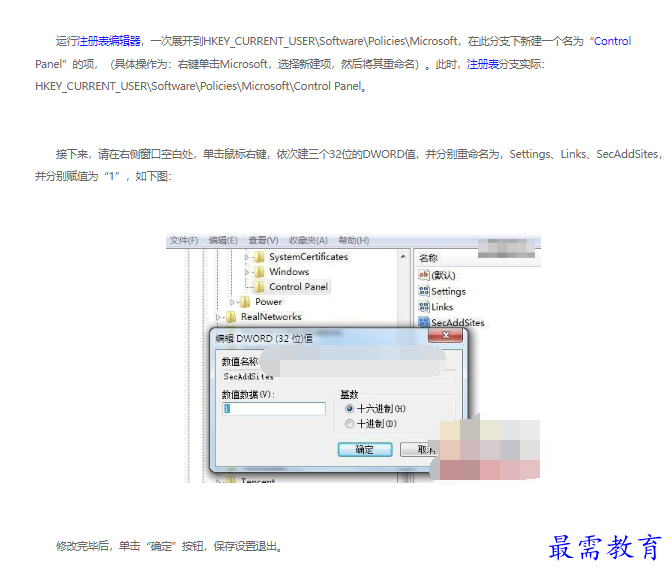The width and height of the screenshot is (670, 579).
Task: Click the (默认) string value icon
Action: [x=423, y=275]
